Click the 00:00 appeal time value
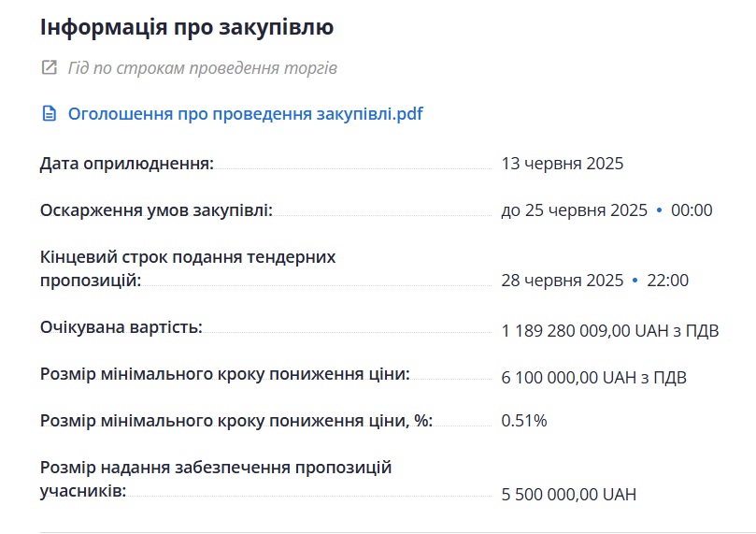This screenshot has width=756, height=534. (692, 210)
